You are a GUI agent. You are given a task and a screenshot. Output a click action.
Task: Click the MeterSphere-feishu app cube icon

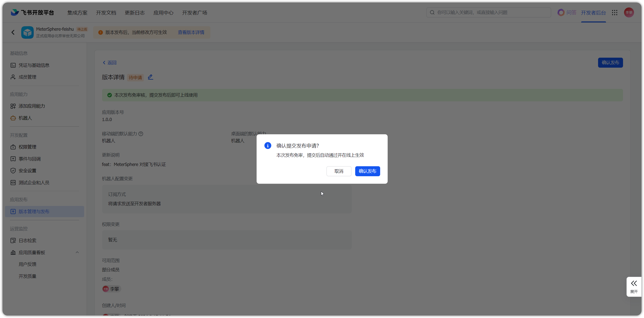pyautogui.click(x=27, y=32)
